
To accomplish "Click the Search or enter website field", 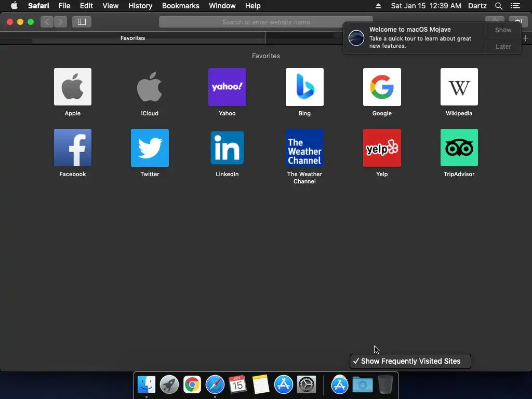I will click(x=265, y=22).
